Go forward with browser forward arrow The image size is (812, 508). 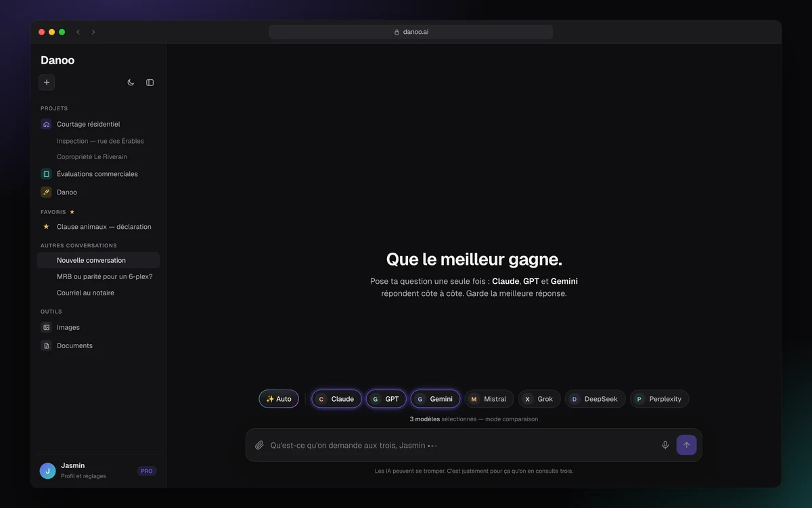tap(93, 32)
